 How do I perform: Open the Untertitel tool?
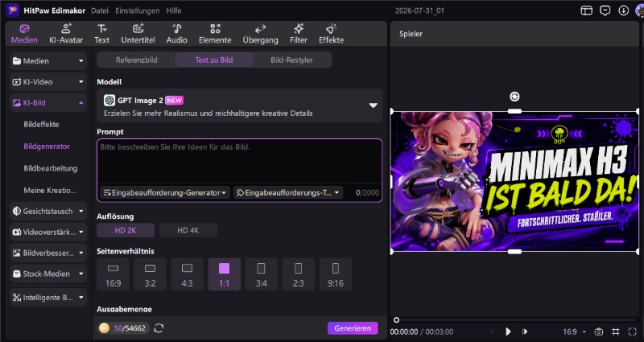pyautogui.click(x=138, y=34)
